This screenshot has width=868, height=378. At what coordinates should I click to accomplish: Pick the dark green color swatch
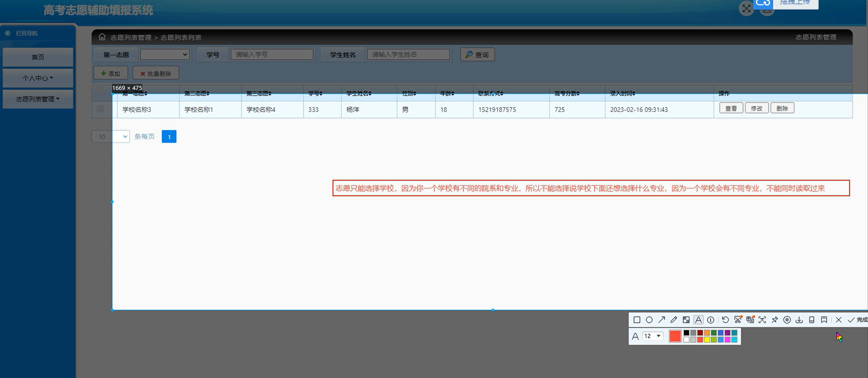click(714, 333)
